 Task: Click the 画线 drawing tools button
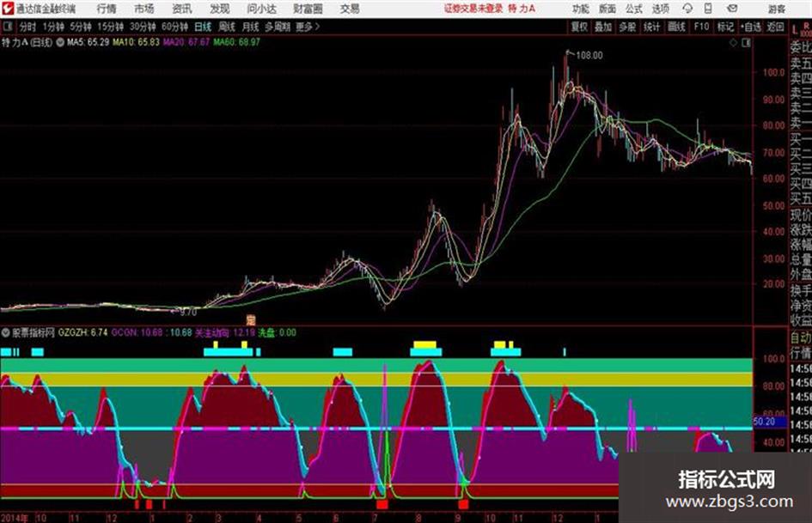click(677, 27)
